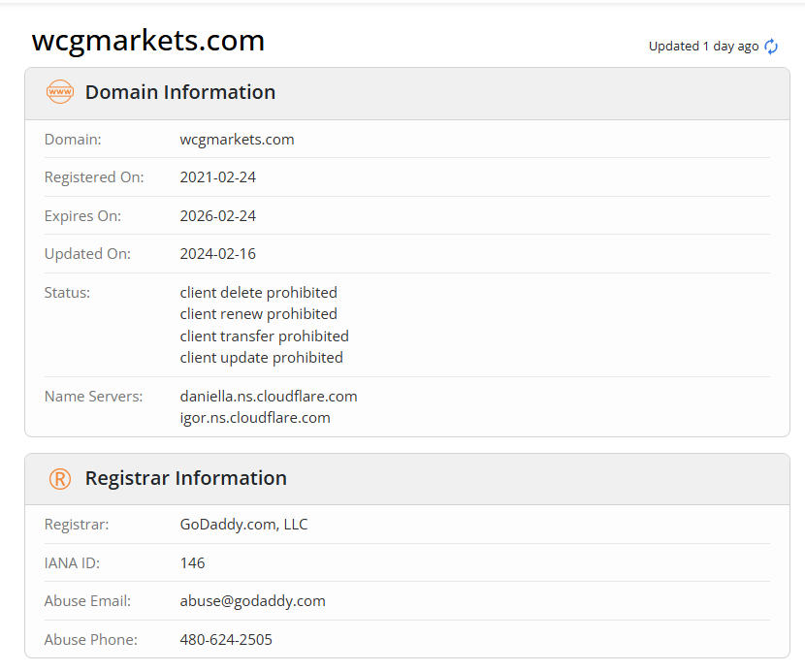Viewport: 805px width, 672px height.
Task: Click the client renew prohibited status
Action: pyautogui.click(x=258, y=314)
